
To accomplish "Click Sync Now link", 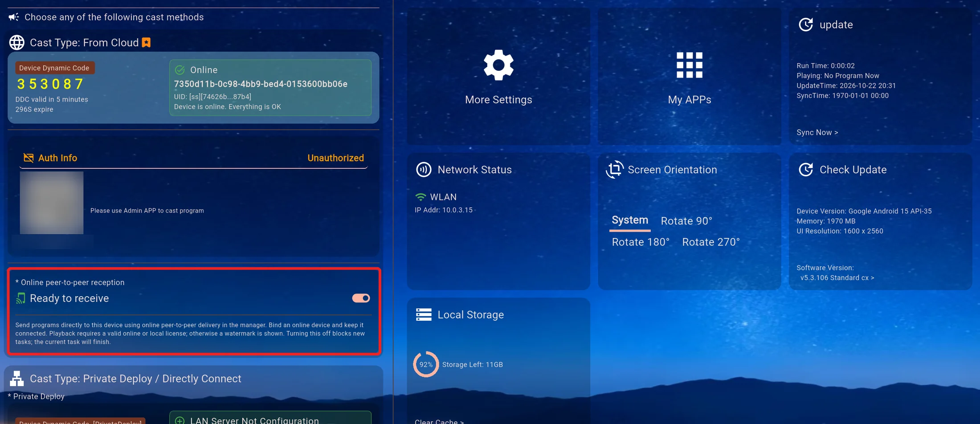I will [x=817, y=132].
